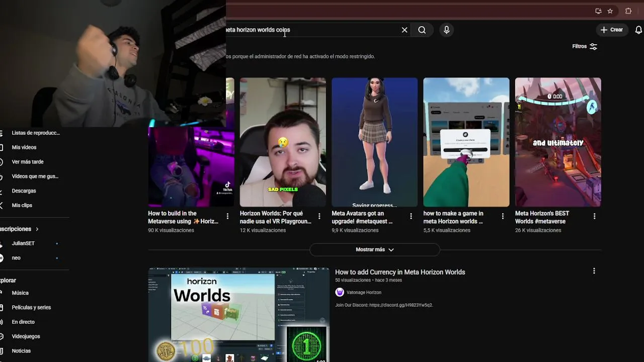Clear the search box with the X icon
This screenshot has width=644, height=362.
point(405,30)
